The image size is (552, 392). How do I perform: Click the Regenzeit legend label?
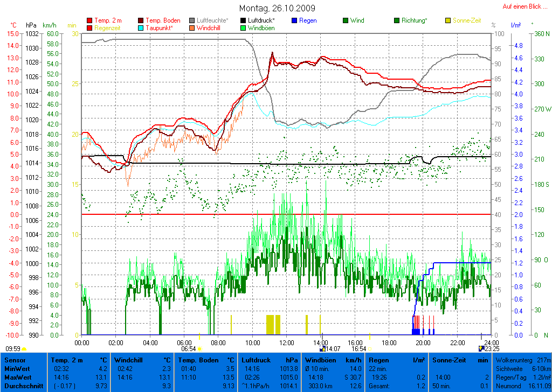[108, 27]
